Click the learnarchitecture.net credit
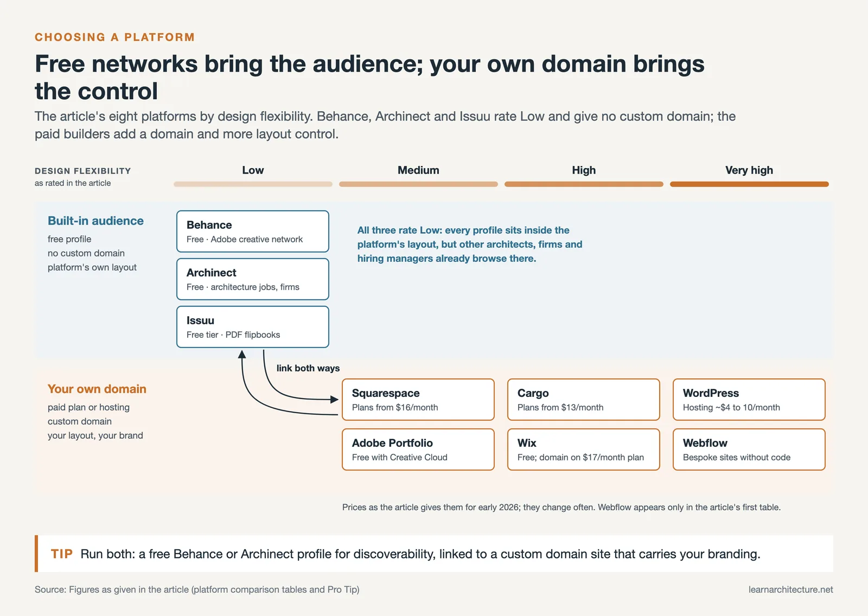Screen dimensions: 868x616 tap(790, 589)
